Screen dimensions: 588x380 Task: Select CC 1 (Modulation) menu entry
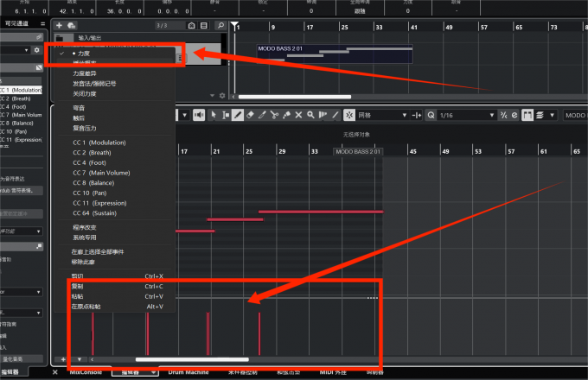point(116,142)
